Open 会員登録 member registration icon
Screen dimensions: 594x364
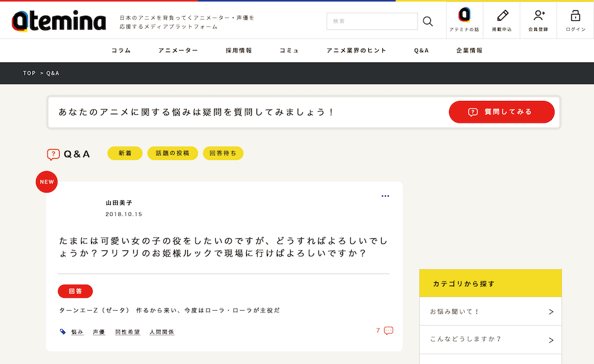(x=538, y=16)
